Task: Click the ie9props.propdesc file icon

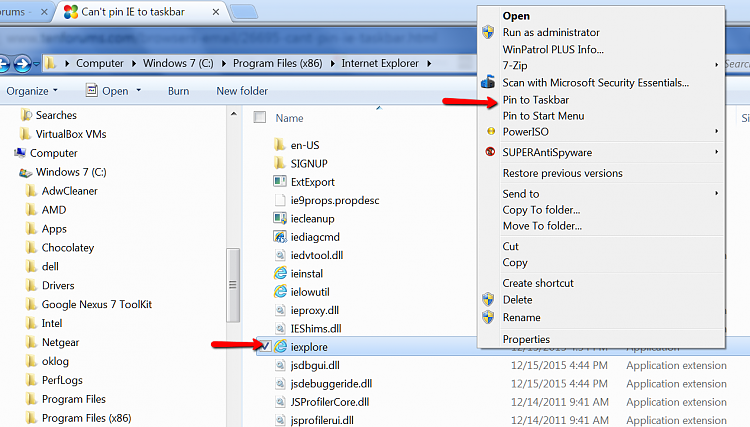Action: (x=280, y=200)
